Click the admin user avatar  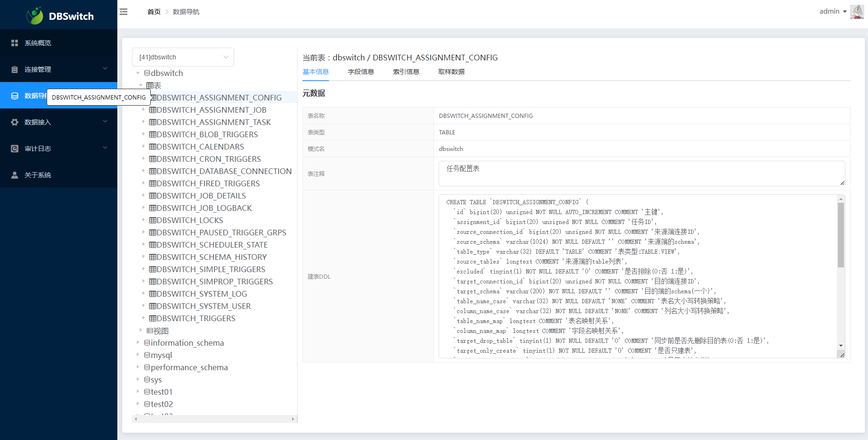(856, 12)
